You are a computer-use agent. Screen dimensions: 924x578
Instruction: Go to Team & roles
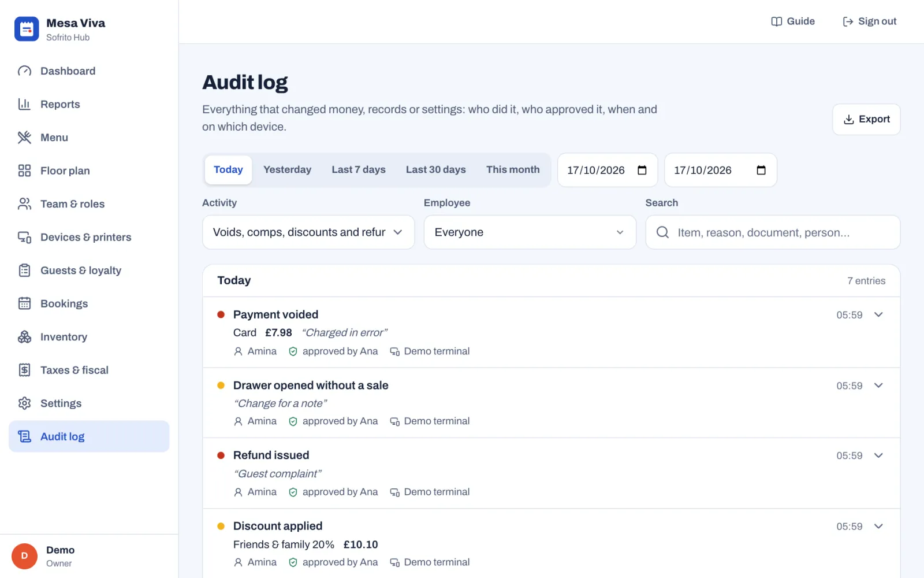(89, 204)
